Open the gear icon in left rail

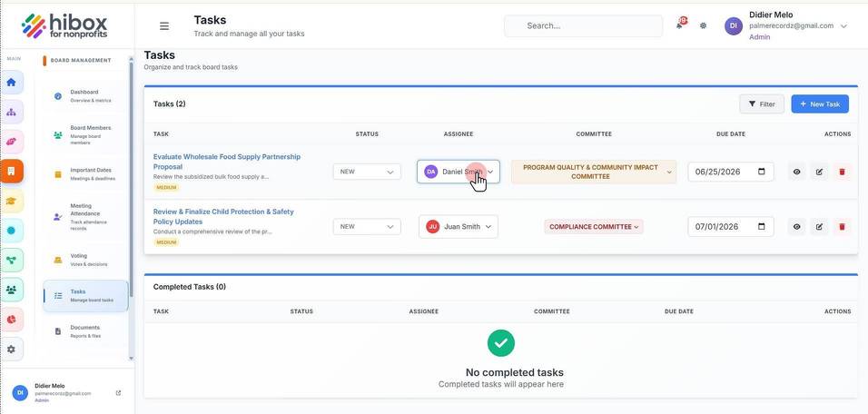(x=11, y=350)
